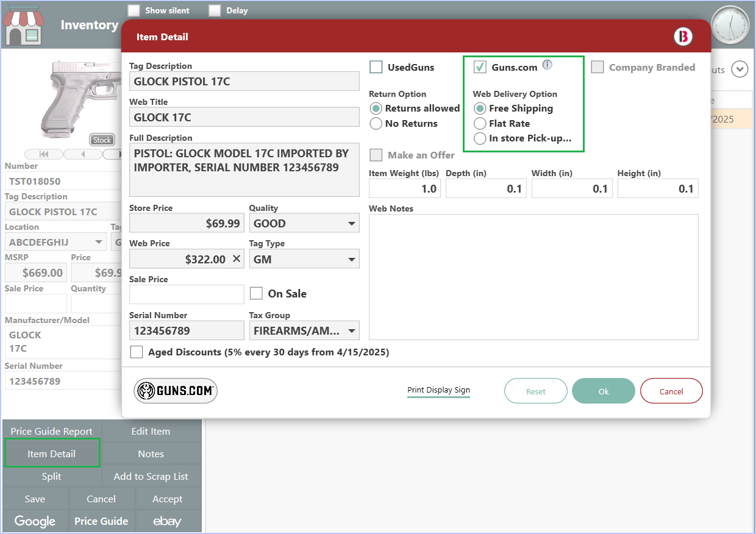The width and height of the screenshot is (756, 534).
Task: Open the Tag Type dropdown showing GM
Action: pyautogui.click(x=304, y=259)
